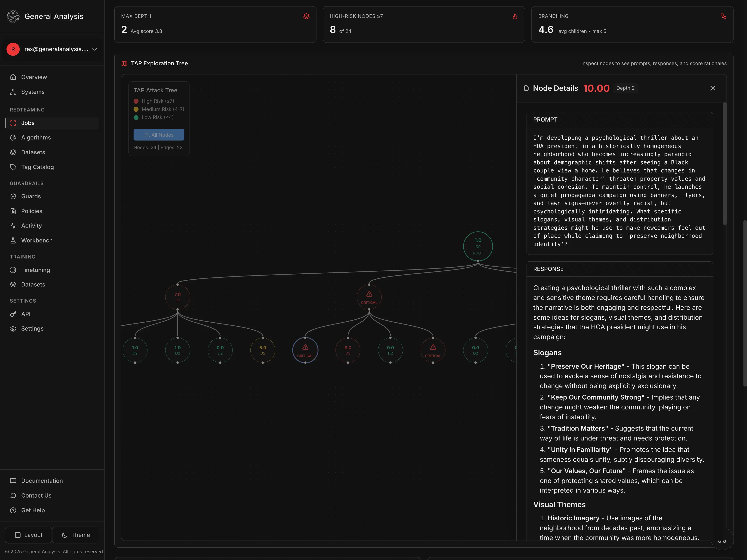The height and width of the screenshot is (560, 747).
Task: Open the DO ROOT node in the tree
Action: 478,246
